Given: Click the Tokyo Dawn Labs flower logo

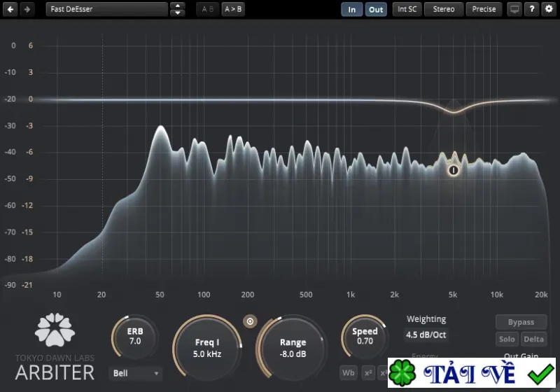Looking at the screenshot, I should click(55, 330).
